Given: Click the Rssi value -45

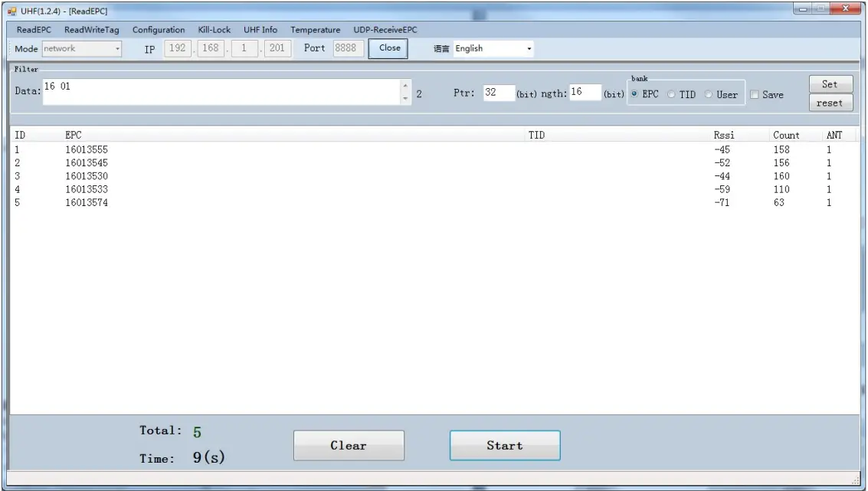Looking at the screenshot, I should [722, 150].
